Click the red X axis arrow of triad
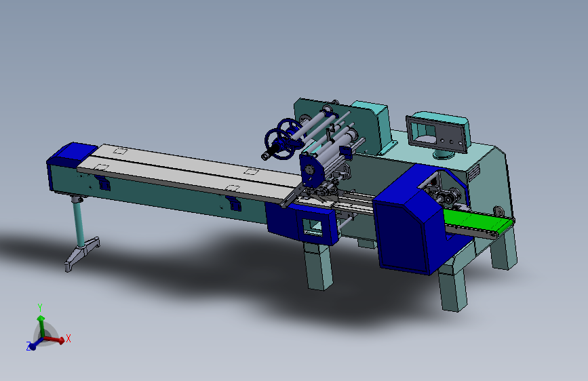 55,340
